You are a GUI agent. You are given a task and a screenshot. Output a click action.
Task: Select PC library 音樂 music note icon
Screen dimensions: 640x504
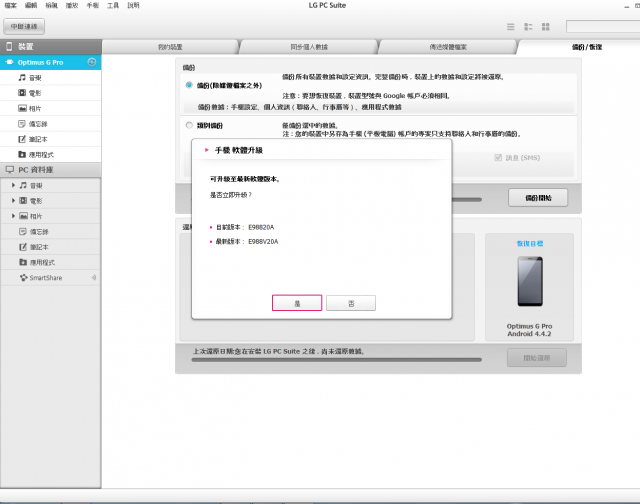[23, 185]
